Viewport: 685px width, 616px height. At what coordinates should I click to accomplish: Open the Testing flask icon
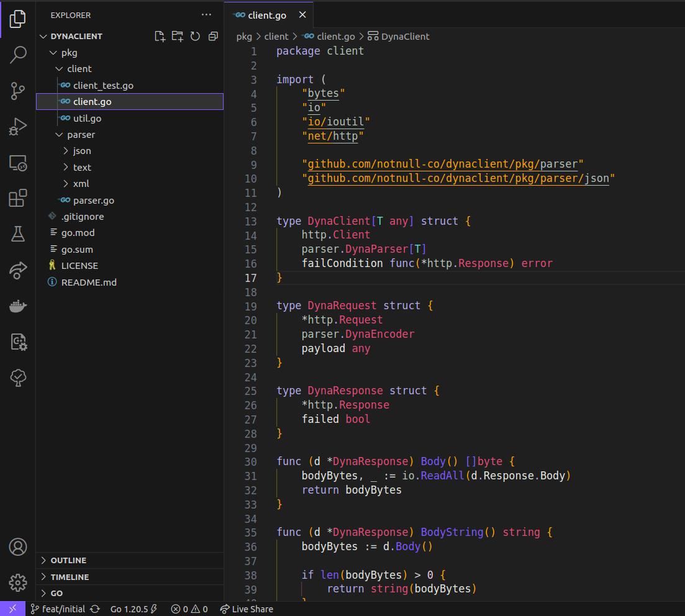(x=18, y=234)
